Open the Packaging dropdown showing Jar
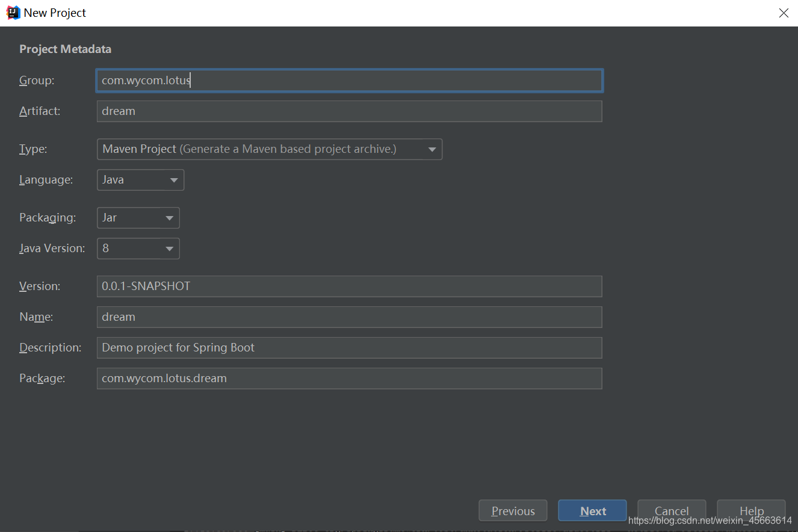This screenshot has width=798, height=532. (138, 218)
